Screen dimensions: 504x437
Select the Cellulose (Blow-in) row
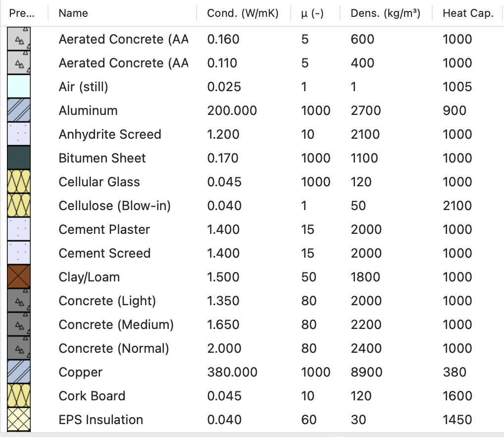coord(114,206)
